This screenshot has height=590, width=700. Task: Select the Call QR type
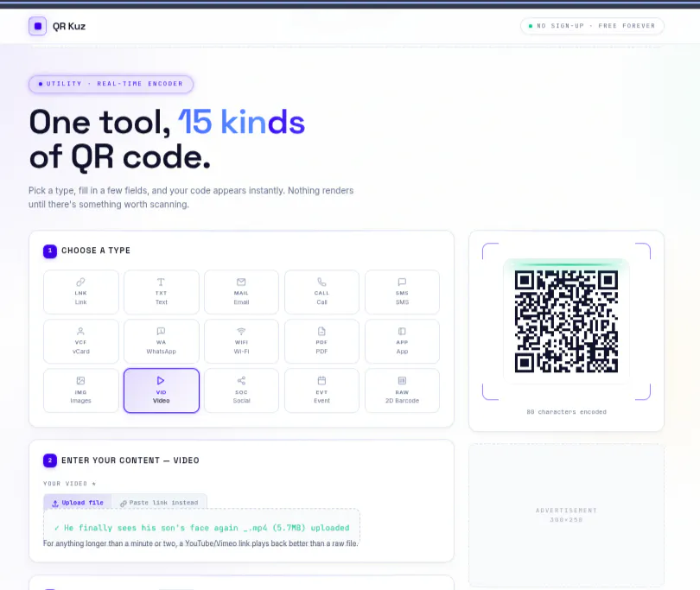click(321, 292)
